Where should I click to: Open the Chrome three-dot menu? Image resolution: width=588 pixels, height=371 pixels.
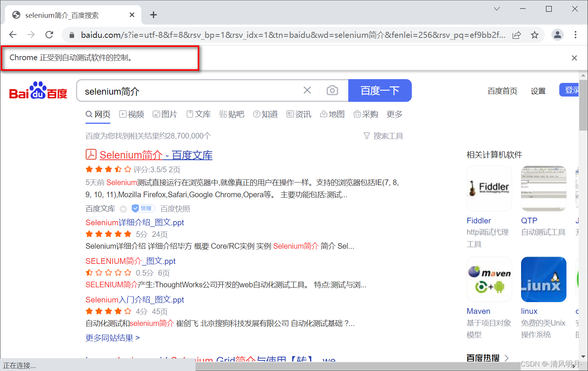click(x=576, y=35)
